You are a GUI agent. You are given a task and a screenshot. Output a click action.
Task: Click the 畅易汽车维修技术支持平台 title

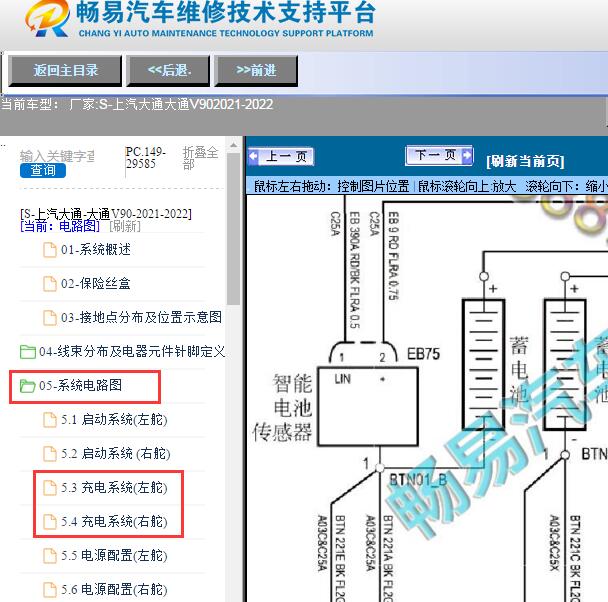pos(225,12)
